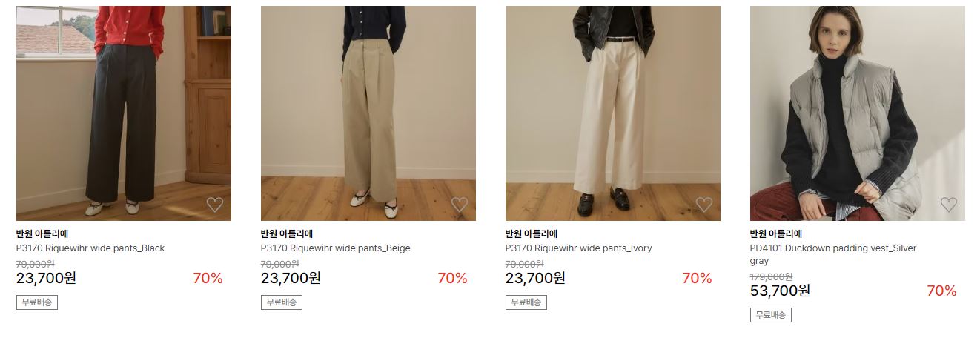Visit 반원 아틀리에 brand above Ivory pants
Screen dimensions: 980x338
(532, 234)
